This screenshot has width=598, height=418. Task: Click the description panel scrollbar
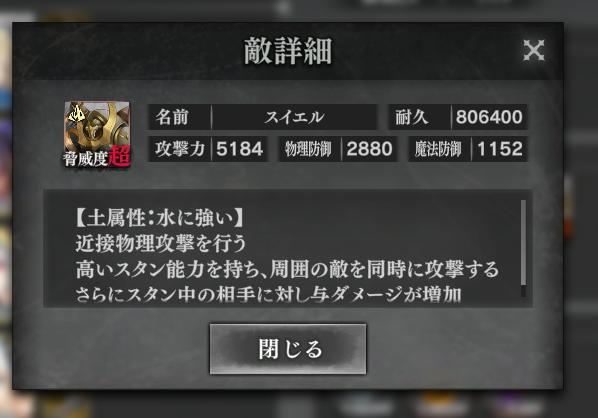coord(523,248)
